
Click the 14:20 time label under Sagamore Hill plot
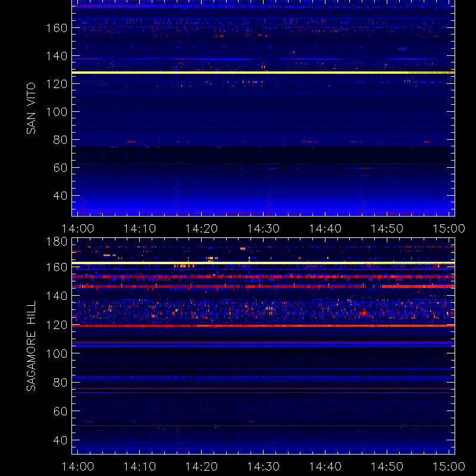tap(201, 466)
